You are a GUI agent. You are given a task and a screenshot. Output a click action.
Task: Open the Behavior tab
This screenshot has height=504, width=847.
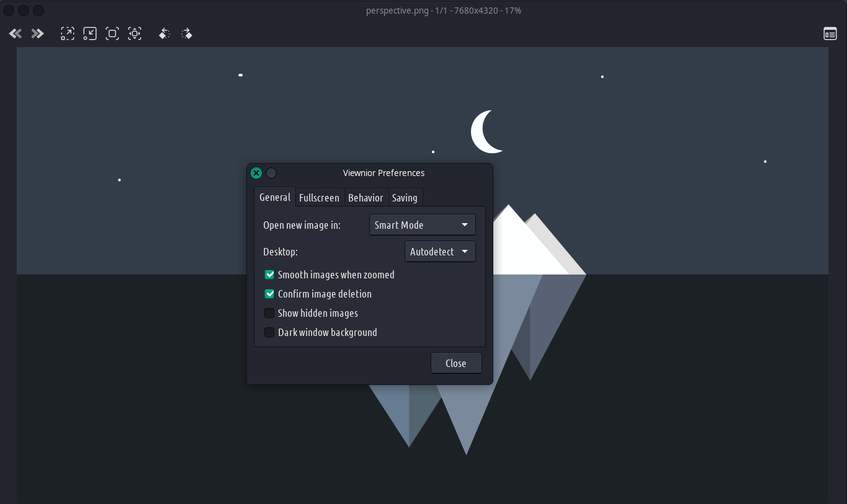click(x=365, y=198)
